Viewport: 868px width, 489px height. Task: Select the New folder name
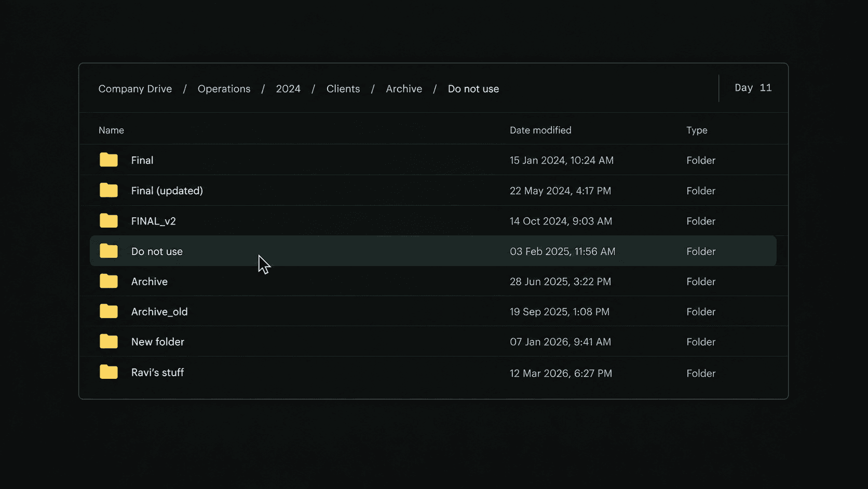[158, 342]
